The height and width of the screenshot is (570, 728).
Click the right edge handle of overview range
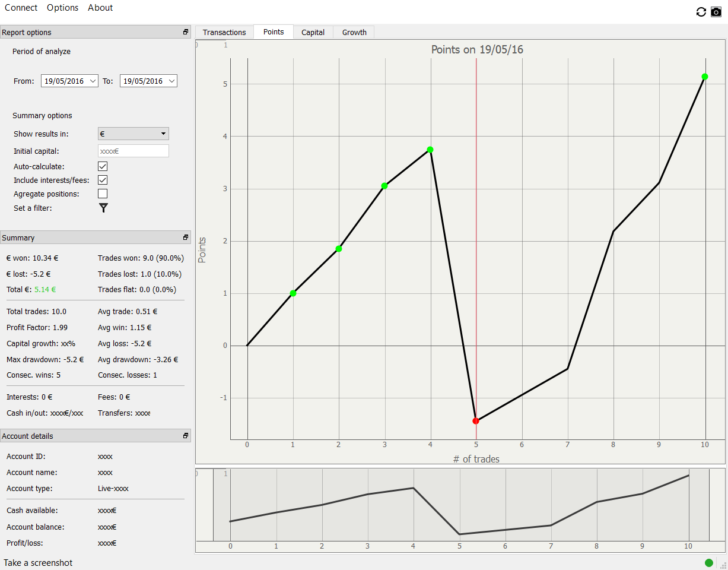pos(709,505)
